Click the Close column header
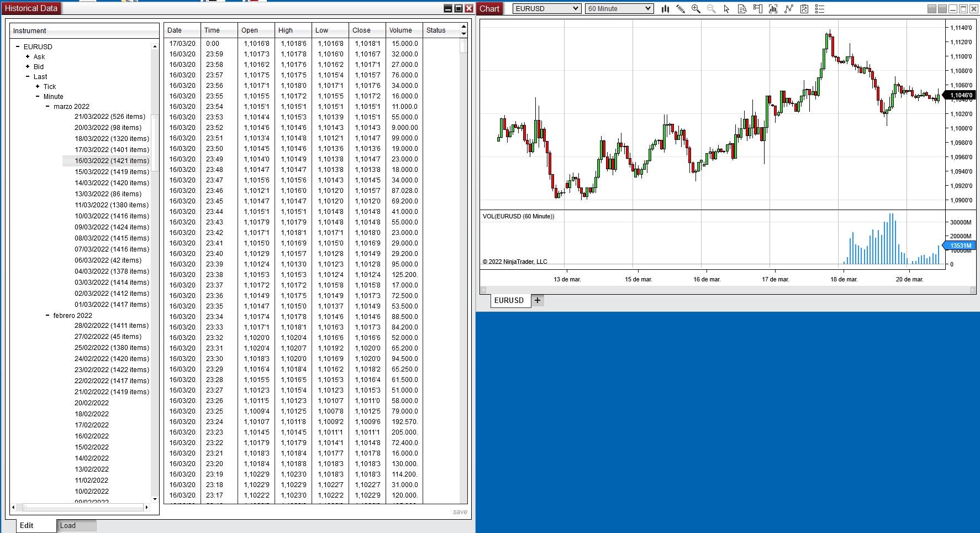Screen dimensions: 980x533 pos(367,30)
